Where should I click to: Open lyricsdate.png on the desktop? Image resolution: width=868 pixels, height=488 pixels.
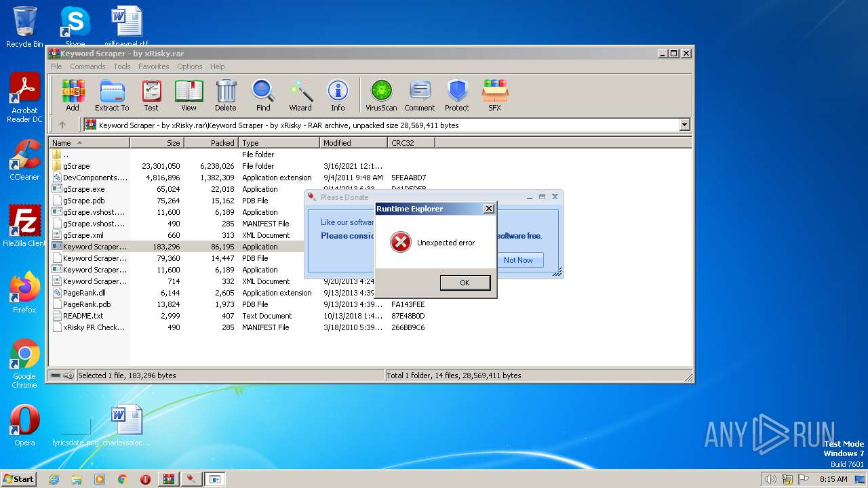(75, 426)
